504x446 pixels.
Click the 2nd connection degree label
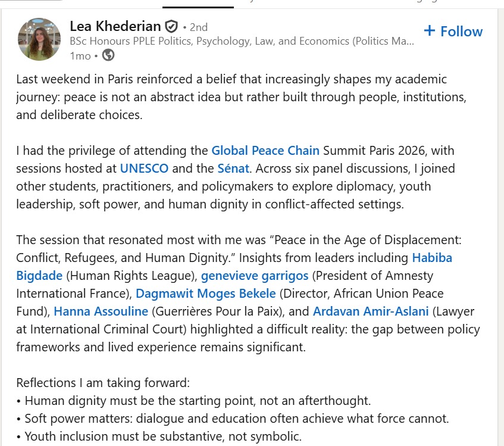point(198,26)
